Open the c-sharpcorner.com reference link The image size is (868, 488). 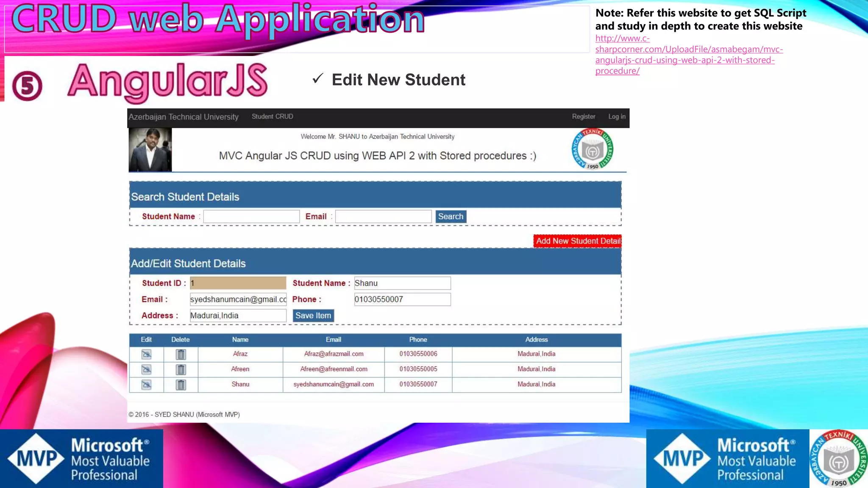tap(689, 55)
